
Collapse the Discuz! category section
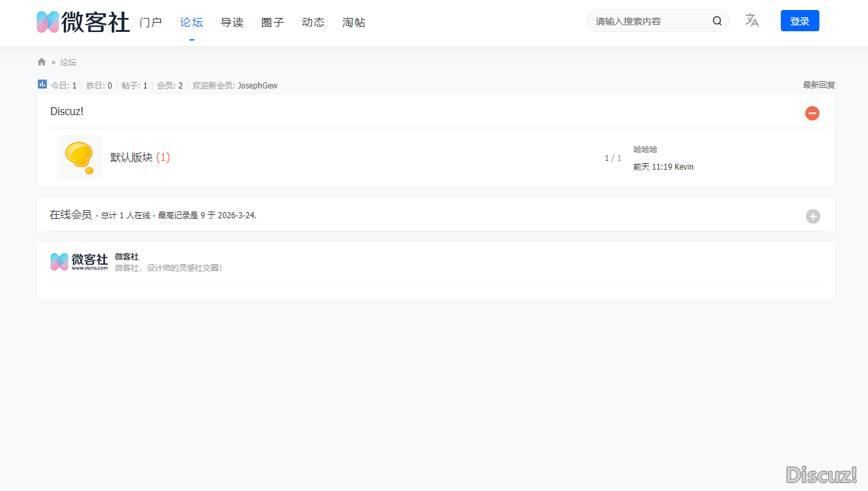812,113
